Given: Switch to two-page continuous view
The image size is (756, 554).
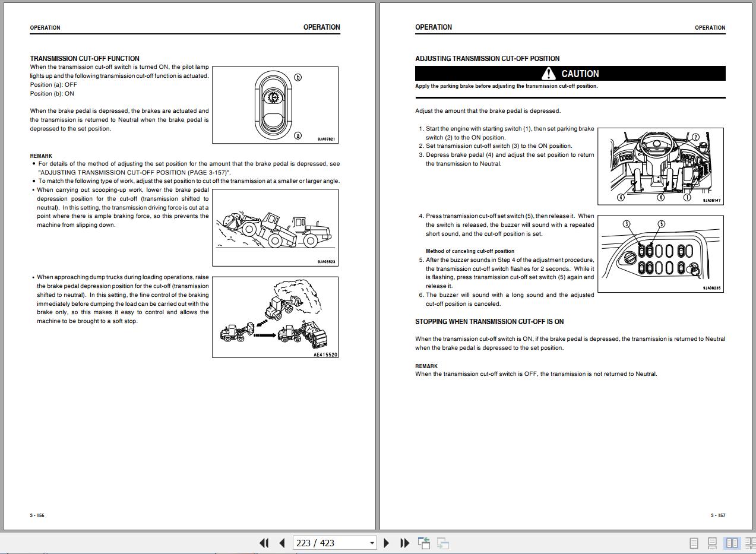Looking at the screenshot, I should [x=750, y=543].
